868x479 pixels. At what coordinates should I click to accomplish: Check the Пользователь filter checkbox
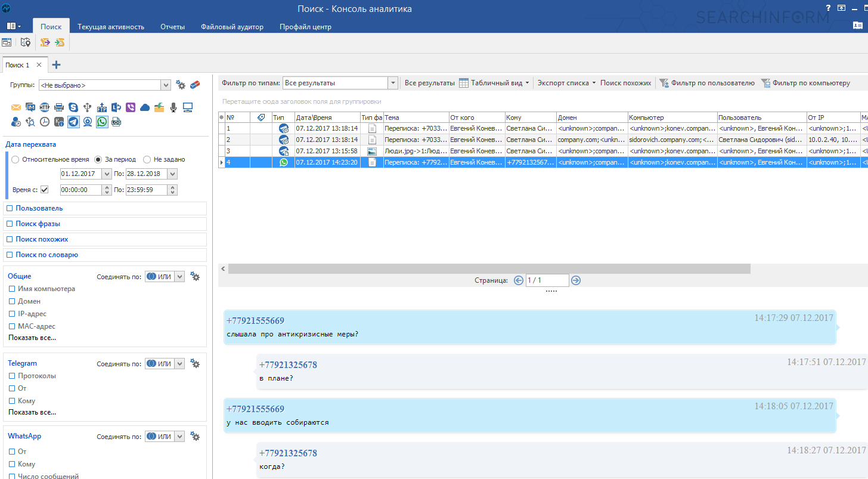point(10,208)
